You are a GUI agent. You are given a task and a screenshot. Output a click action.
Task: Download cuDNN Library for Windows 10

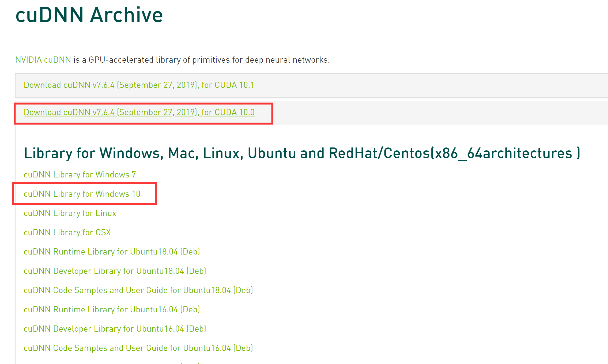[x=82, y=194]
